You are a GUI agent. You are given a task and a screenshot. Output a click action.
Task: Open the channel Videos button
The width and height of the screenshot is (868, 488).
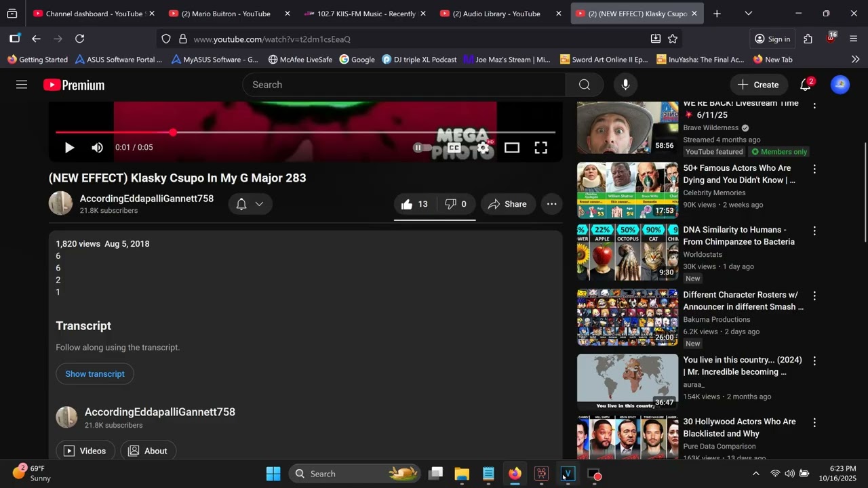click(x=85, y=451)
